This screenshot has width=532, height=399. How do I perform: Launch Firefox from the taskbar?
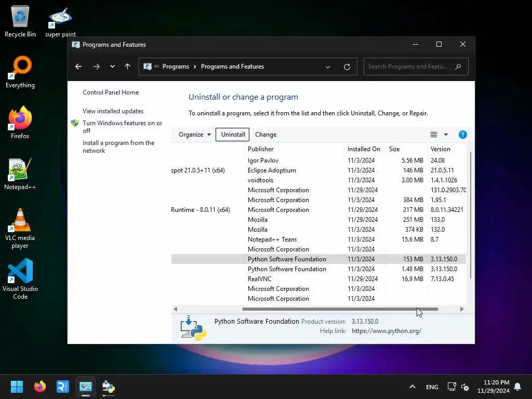[x=39, y=387]
